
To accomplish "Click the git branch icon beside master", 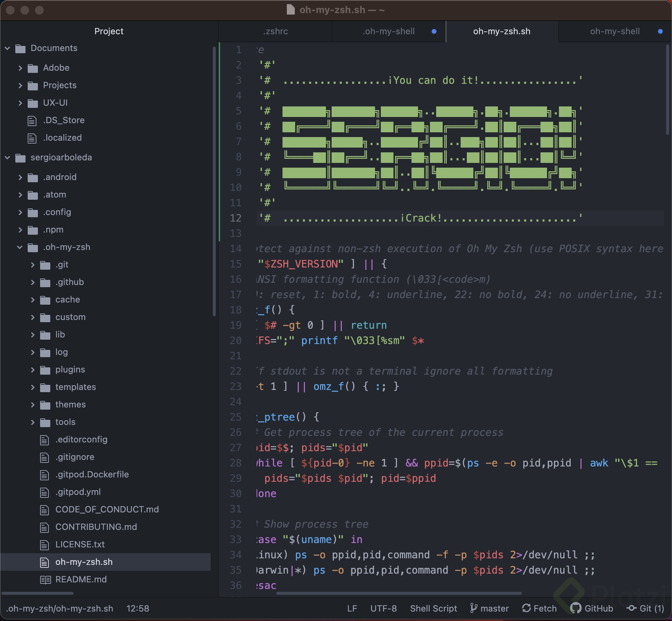I will click(x=473, y=608).
